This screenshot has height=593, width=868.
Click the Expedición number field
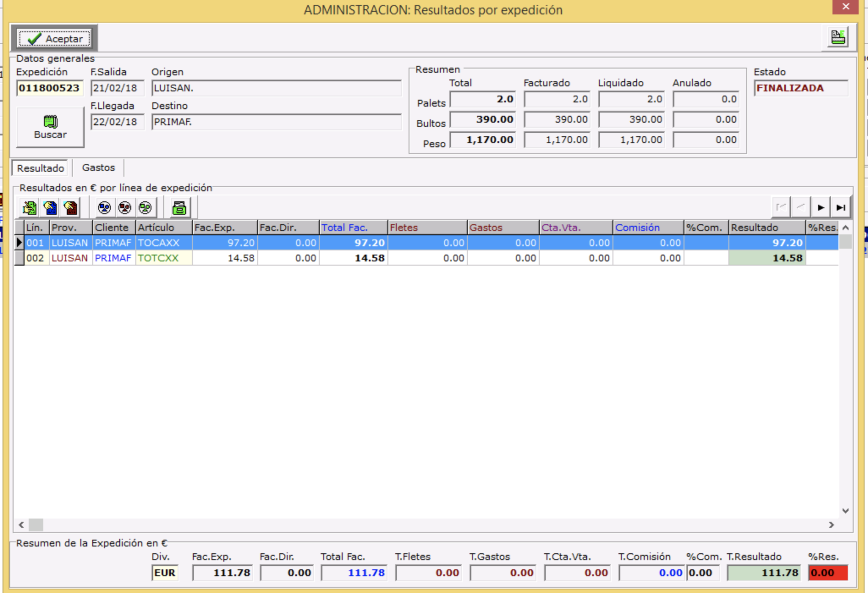click(x=49, y=88)
